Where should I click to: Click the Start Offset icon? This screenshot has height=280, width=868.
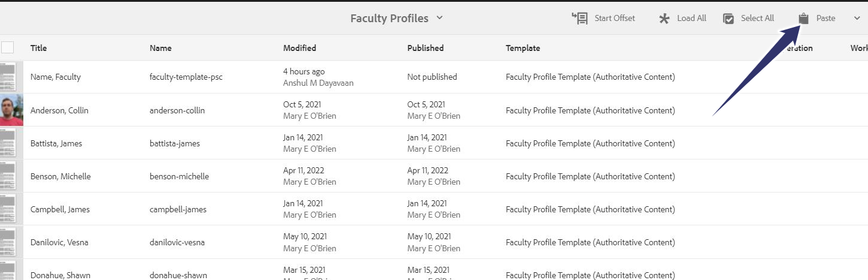579,19
